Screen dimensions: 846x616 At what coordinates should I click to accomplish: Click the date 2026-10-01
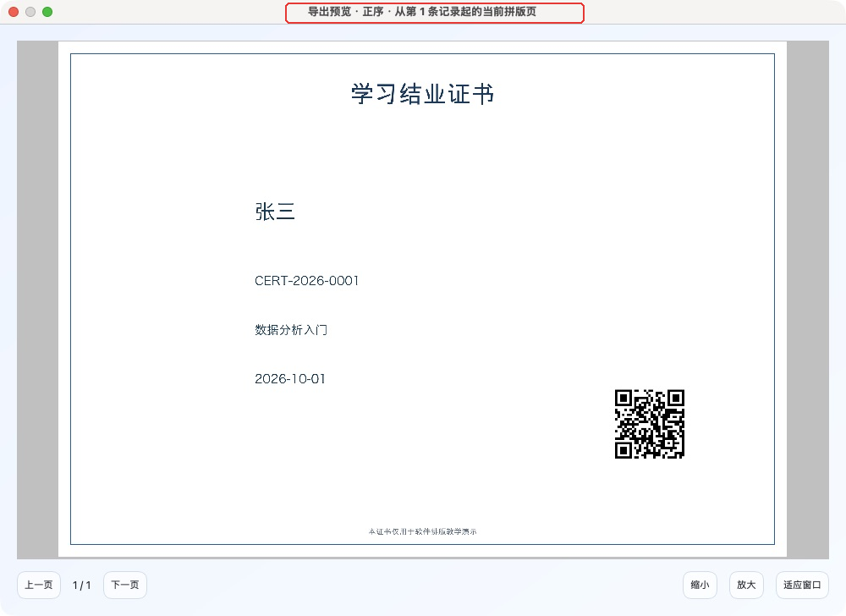click(x=289, y=379)
